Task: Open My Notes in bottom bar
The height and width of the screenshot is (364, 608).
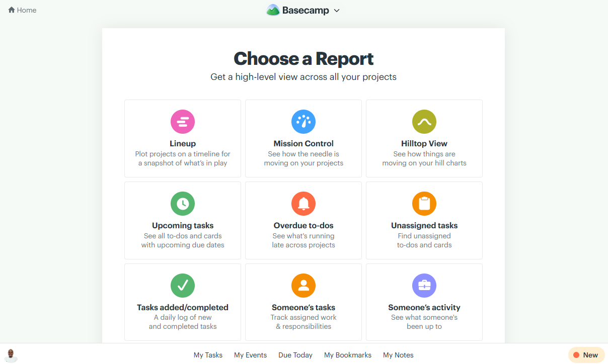Action: (398, 355)
